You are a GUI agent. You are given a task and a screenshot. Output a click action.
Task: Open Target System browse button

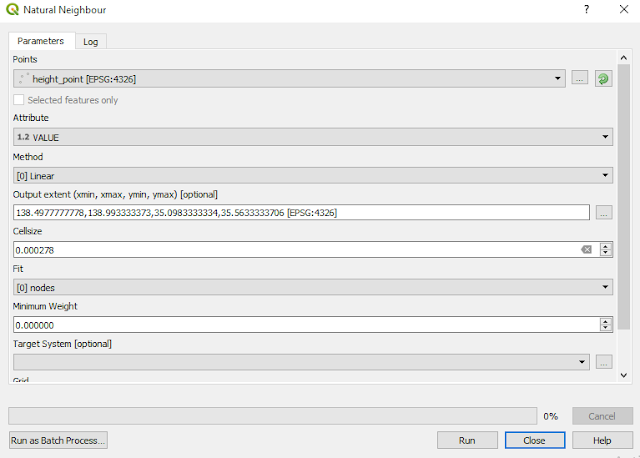[x=604, y=362]
